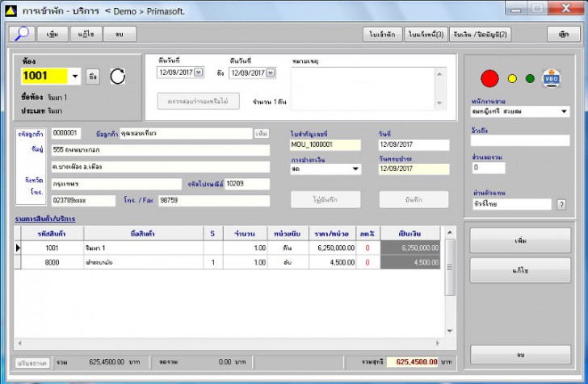Click the รับเงิน/ปิดบัญชี(2) toolbar button

(x=480, y=34)
